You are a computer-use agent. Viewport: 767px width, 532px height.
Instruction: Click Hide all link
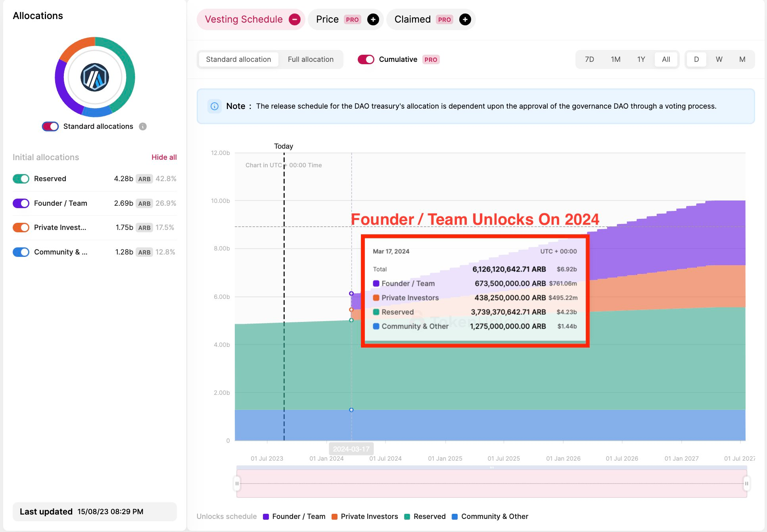[x=164, y=157]
